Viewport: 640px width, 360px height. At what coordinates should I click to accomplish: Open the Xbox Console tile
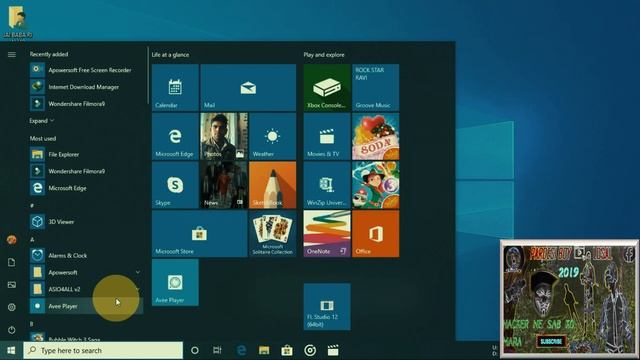click(x=327, y=87)
